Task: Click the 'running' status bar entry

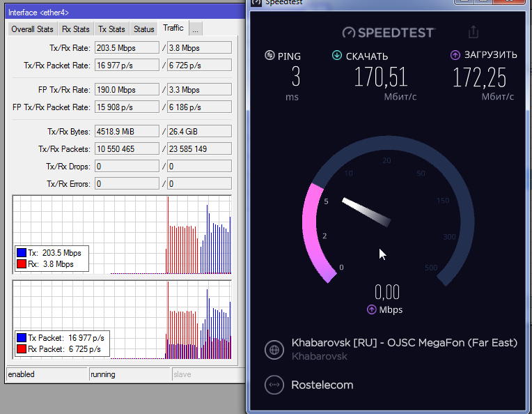Action: pyautogui.click(x=130, y=374)
